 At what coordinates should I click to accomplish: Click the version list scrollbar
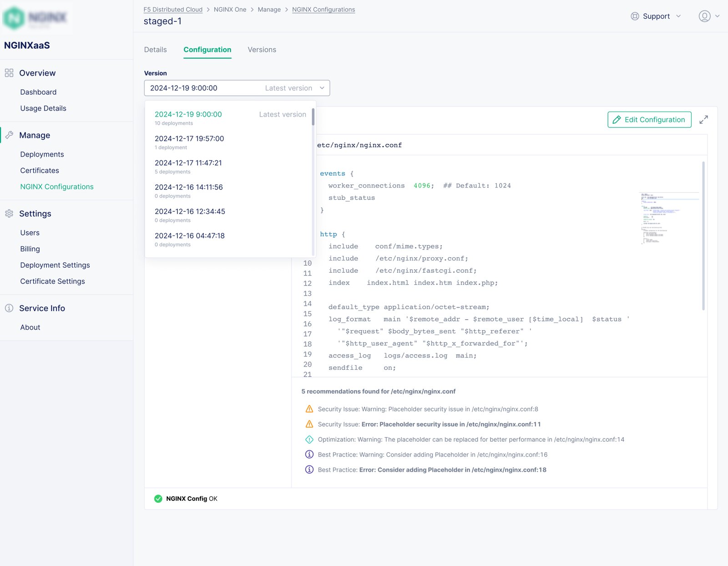point(313,117)
